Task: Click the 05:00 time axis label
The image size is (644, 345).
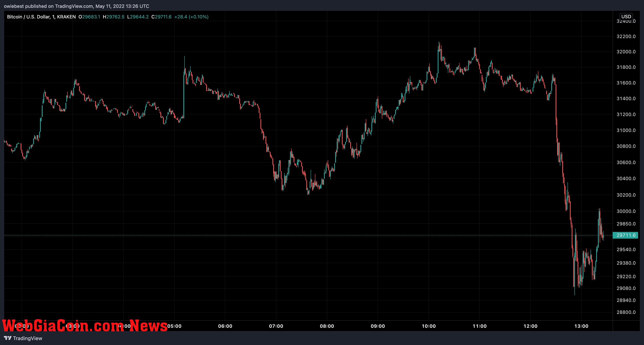Action: tap(174, 326)
